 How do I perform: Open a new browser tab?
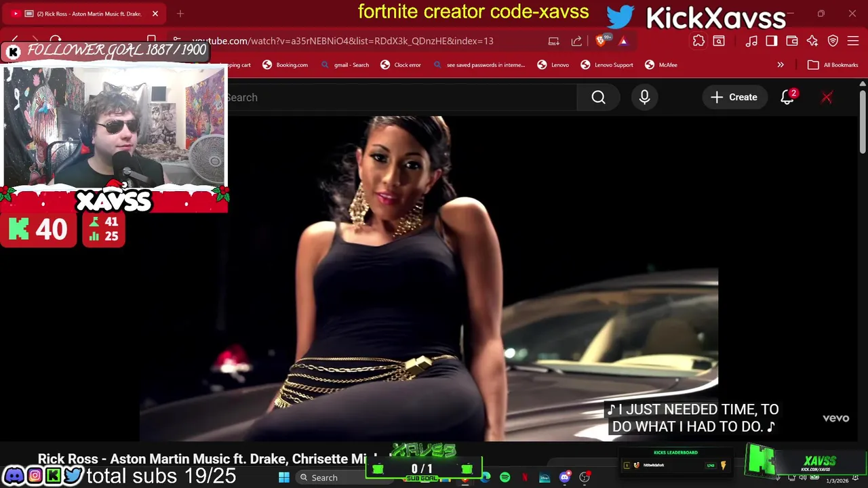(180, 14)
